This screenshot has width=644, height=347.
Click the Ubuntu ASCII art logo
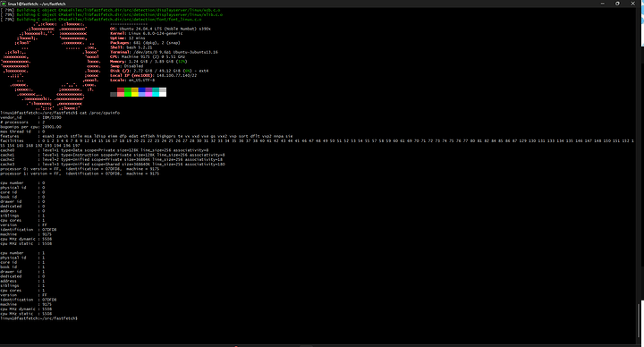click(51, 65)
